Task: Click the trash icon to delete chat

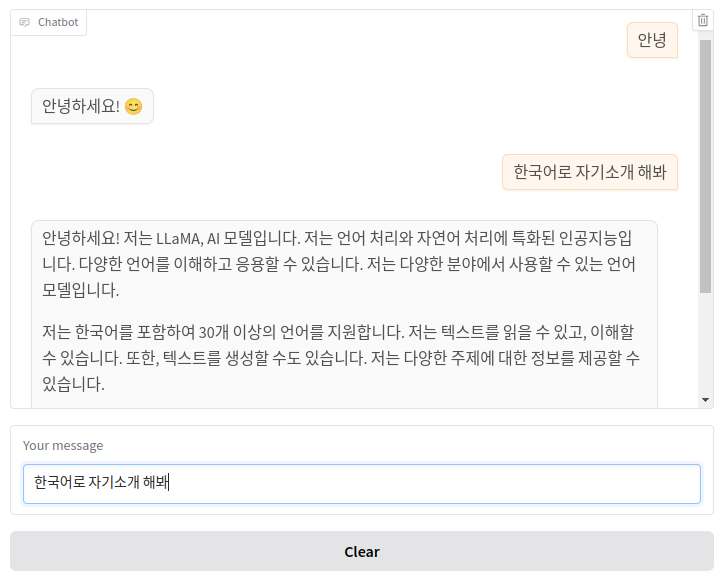Action: click(x=703, y=20)
